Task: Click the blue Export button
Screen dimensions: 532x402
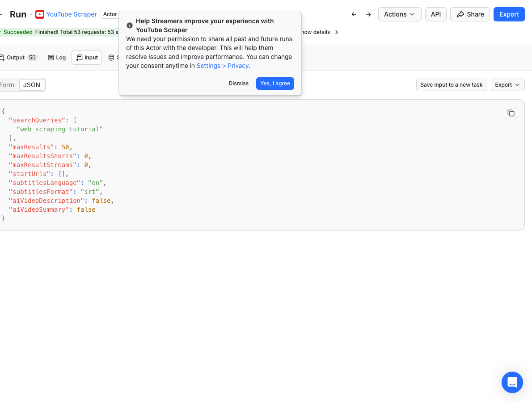Action: click(x=509, y=14)
